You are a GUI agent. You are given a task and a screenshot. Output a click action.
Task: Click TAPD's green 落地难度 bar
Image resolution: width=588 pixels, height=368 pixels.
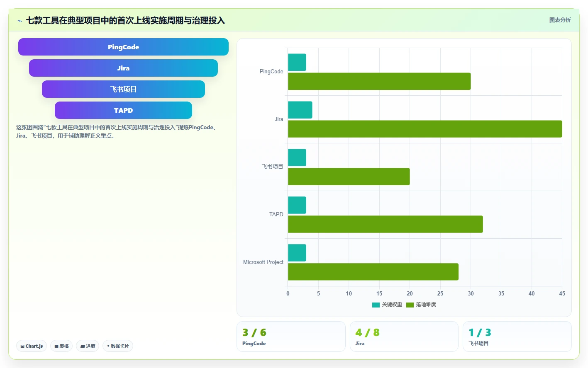pos(385,224)
